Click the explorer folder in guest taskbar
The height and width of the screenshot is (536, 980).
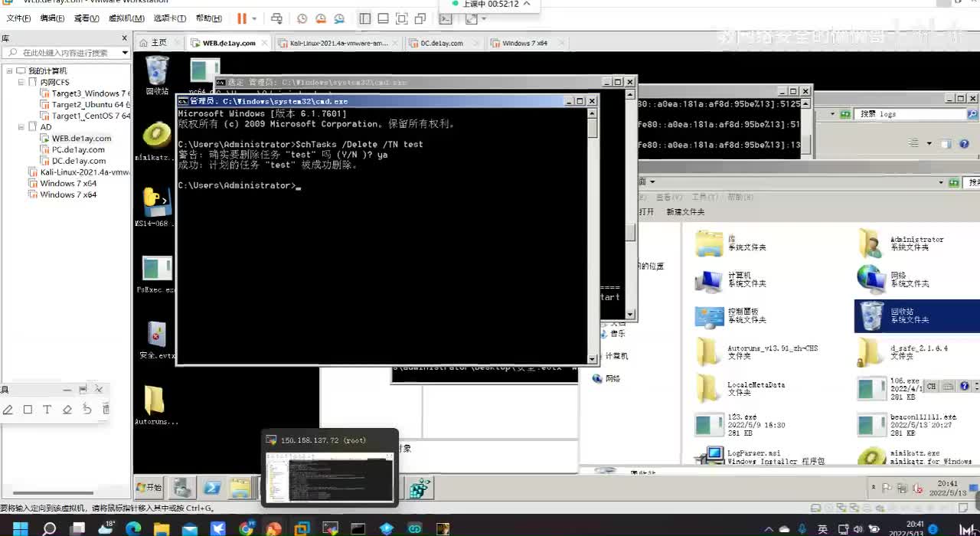click(241, 488)
